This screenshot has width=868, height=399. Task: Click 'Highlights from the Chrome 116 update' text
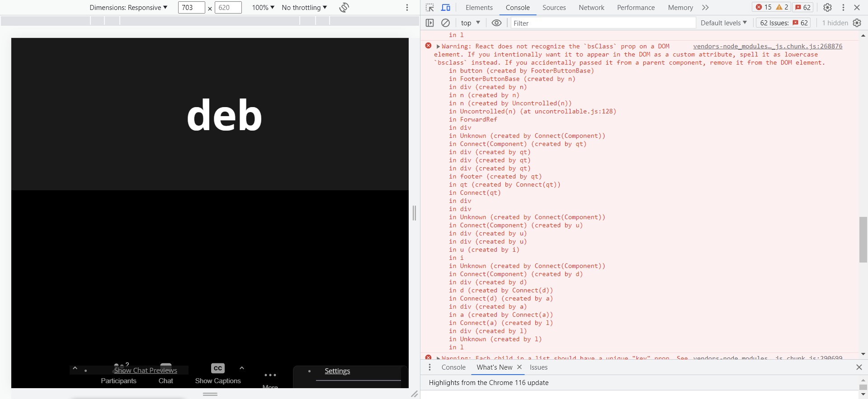click(489, 383)
